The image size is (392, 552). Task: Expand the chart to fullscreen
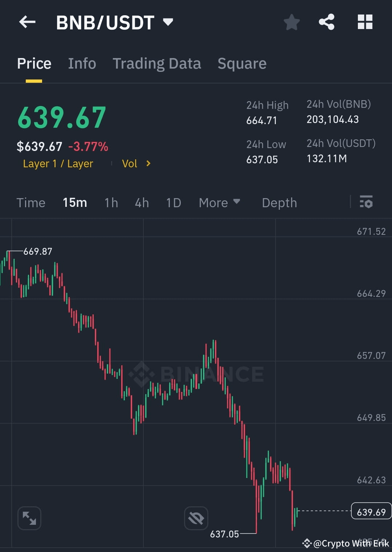click(x=29, y=518)
